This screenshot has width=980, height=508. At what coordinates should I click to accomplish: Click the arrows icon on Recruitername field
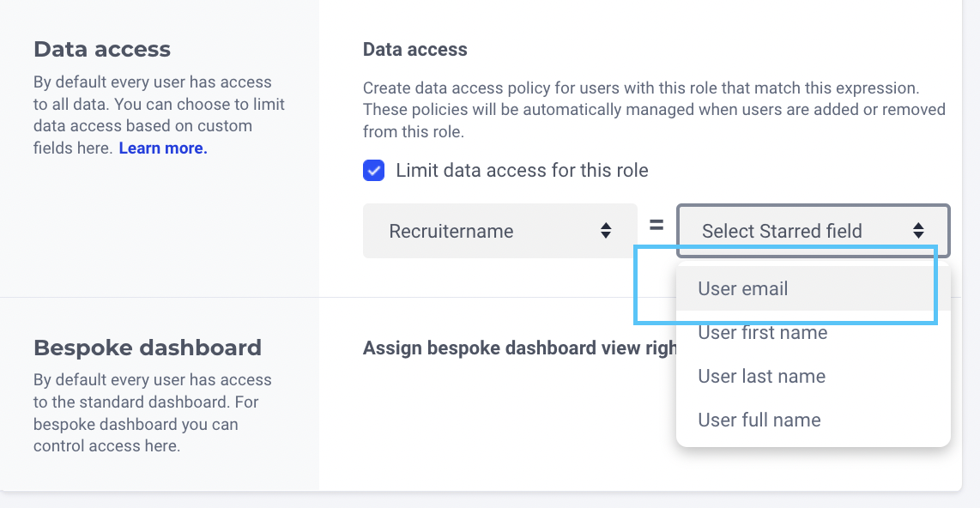[x=606, y=231]
